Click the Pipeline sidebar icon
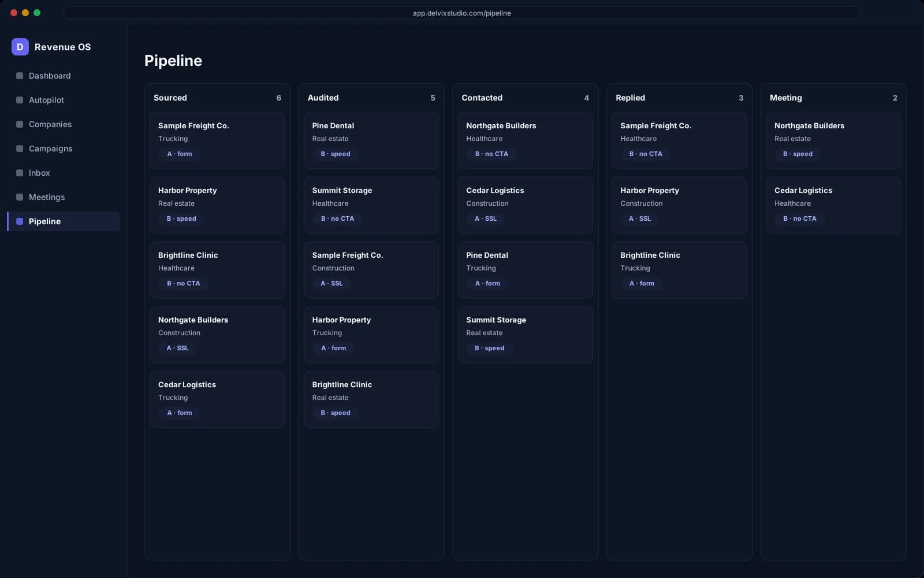This screenshot has height=578, width=924. point(20,221)
